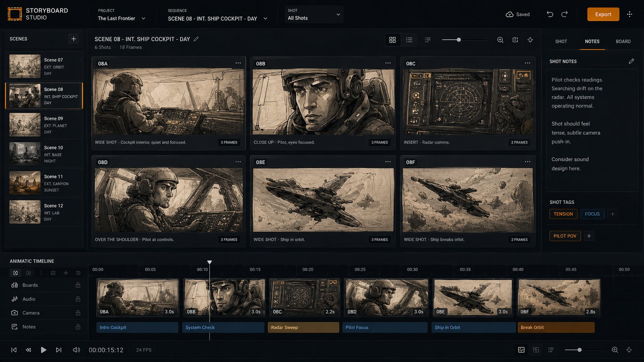Switch storyboard to grid view

(392, 40)
